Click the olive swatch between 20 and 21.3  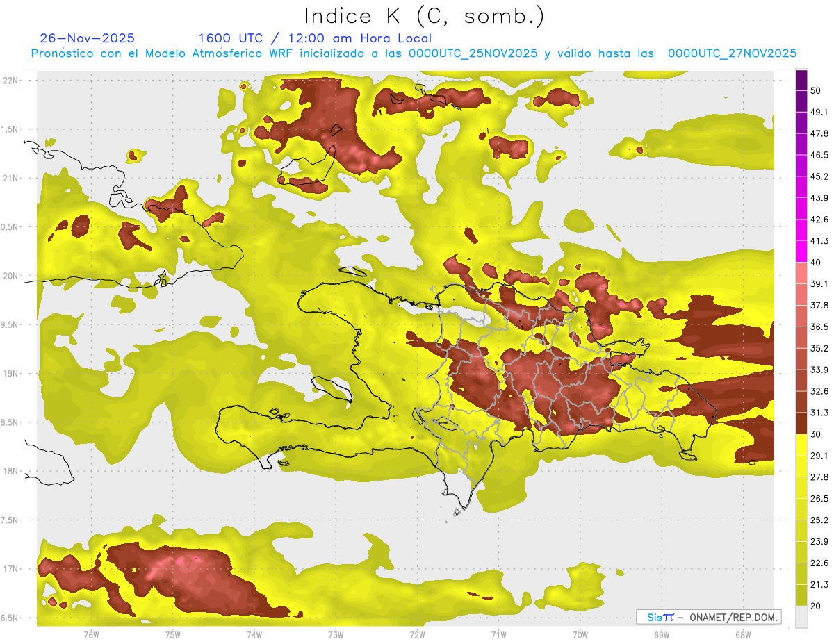(801, 595)
